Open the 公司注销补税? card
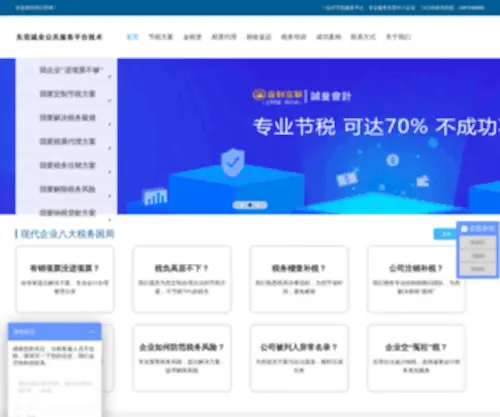500x417 pixels. pos(416,279)
